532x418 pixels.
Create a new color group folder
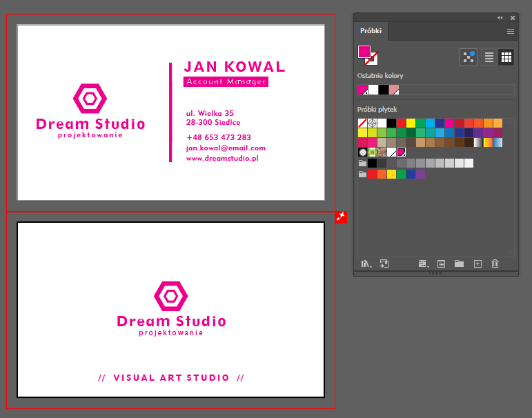(x=459, y=263)
